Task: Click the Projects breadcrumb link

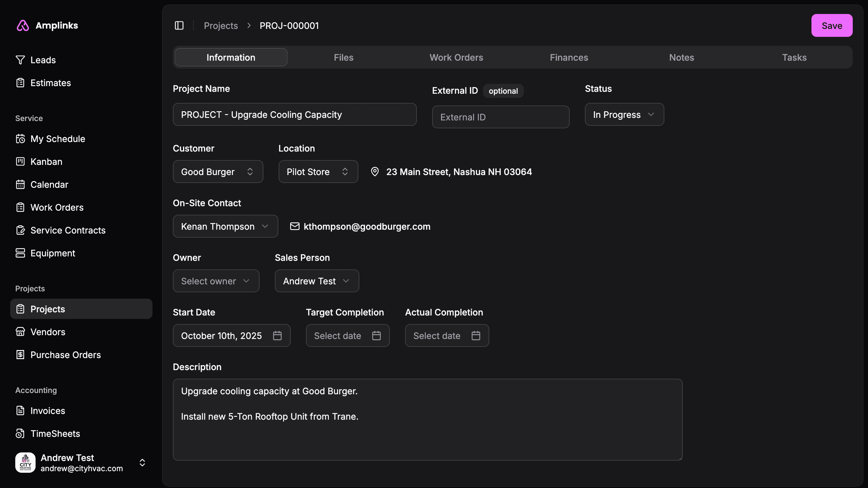Action: pos(221,26)
